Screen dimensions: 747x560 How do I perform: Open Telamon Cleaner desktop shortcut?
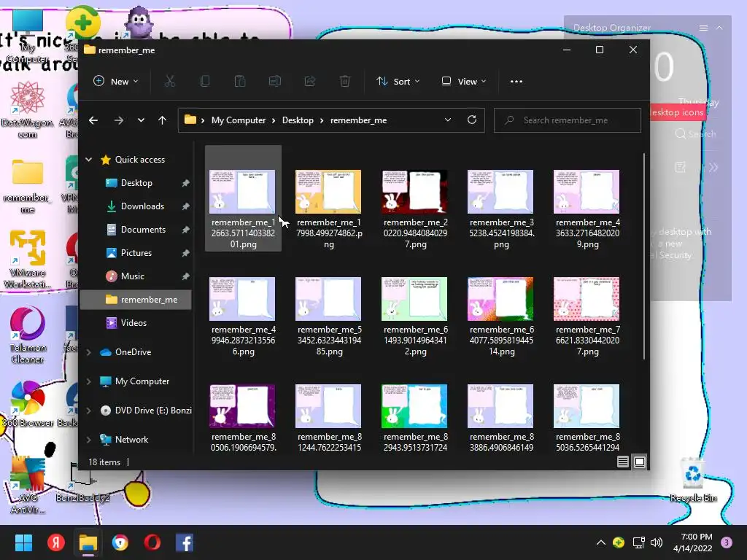point(28,335)
